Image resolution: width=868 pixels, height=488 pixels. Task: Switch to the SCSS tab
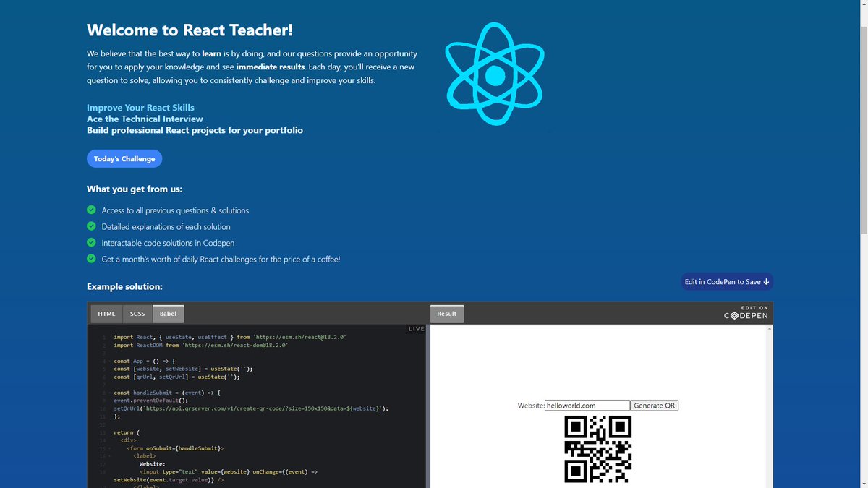(137, 314)
